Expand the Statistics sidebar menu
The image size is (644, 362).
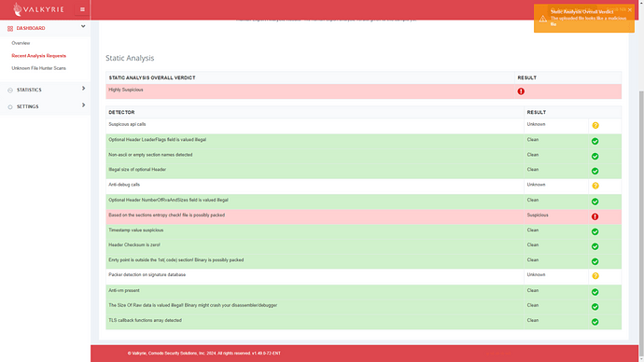point(83,89)
